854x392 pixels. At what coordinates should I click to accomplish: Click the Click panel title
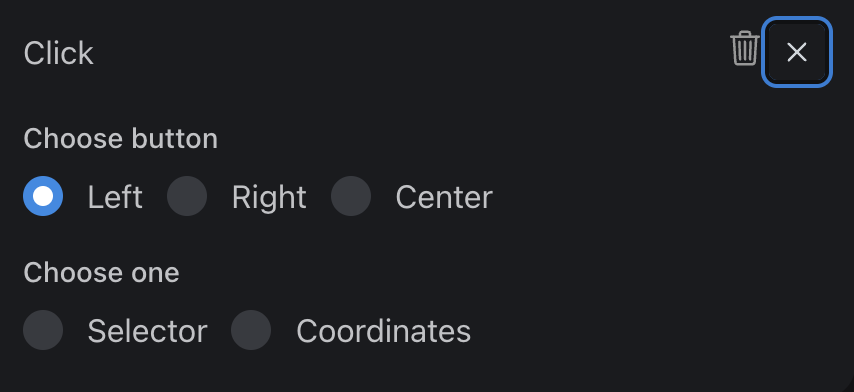58,53
